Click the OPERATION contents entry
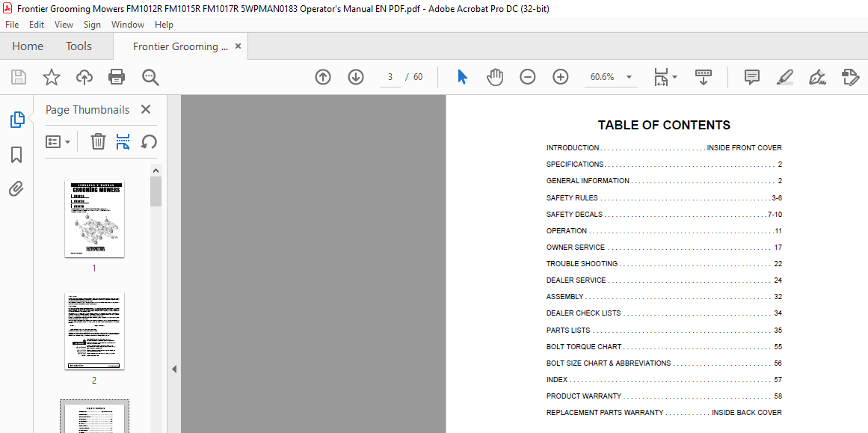This screenshot has width=868, height=433. tap(664, 231)
